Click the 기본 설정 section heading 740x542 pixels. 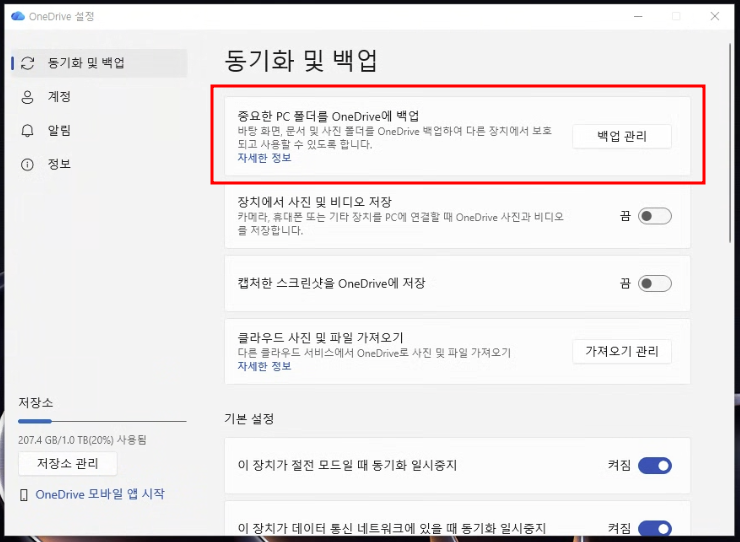tap(249, 419)
